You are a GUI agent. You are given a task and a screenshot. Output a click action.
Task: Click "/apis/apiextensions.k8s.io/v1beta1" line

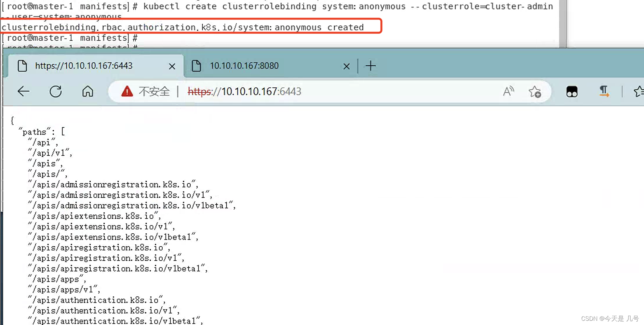pyautogui.click(x=113, y=237)
